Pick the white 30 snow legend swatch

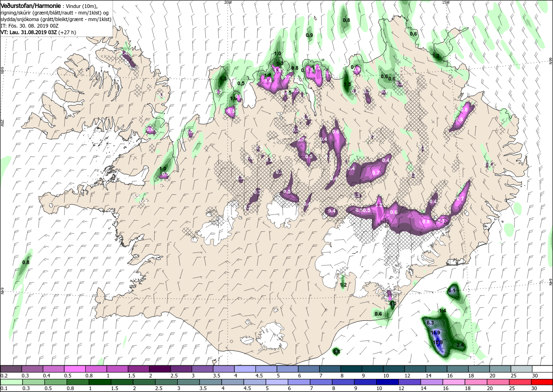click(542, 369)
